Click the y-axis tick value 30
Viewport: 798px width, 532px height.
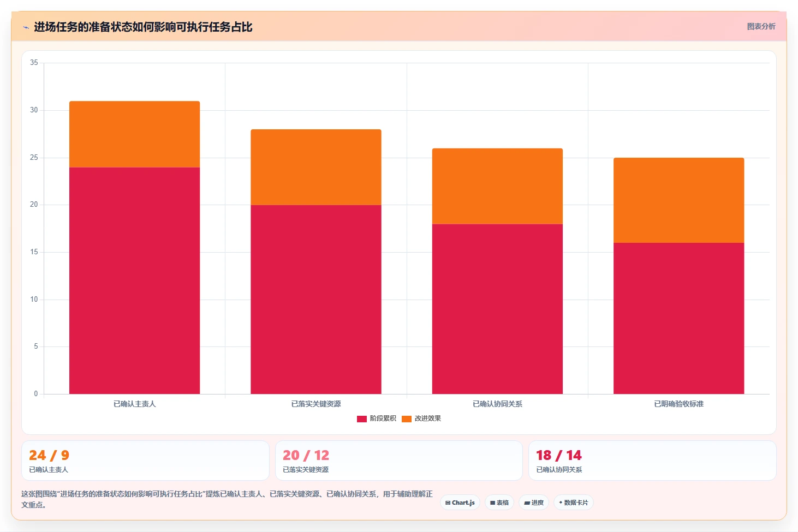click(34, 110)
